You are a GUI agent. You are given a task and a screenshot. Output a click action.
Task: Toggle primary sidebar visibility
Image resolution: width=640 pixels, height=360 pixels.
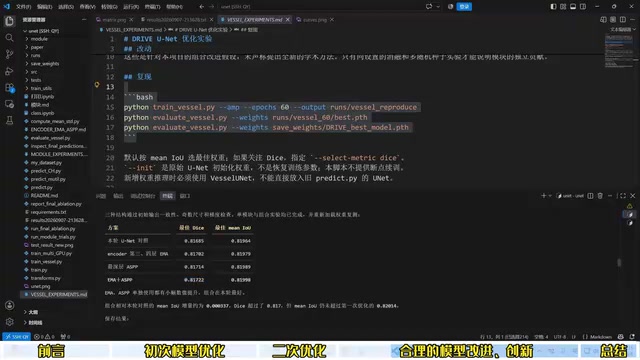553,7
